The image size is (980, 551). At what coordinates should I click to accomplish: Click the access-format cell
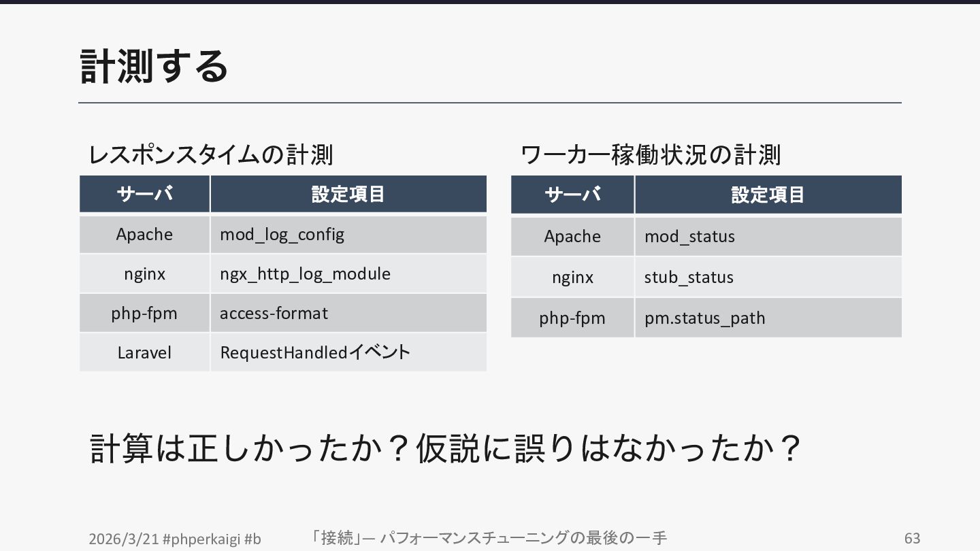[x=348, y=314]
